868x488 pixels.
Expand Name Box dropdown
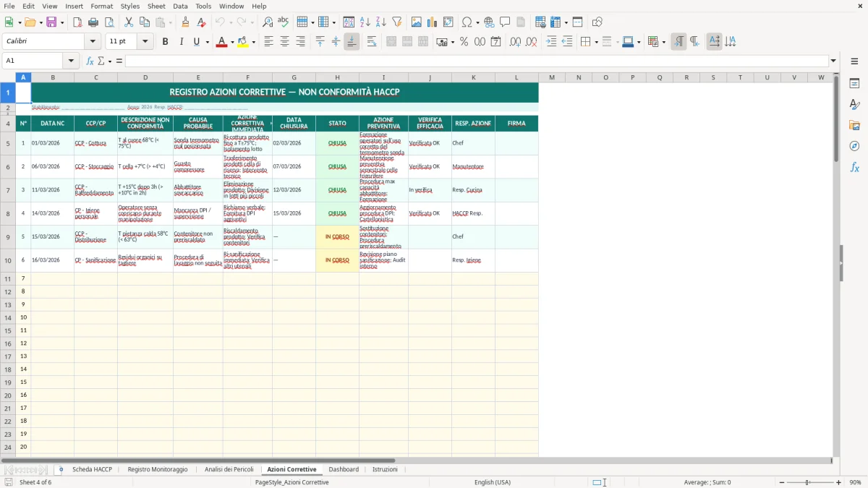tap(71, 61)
